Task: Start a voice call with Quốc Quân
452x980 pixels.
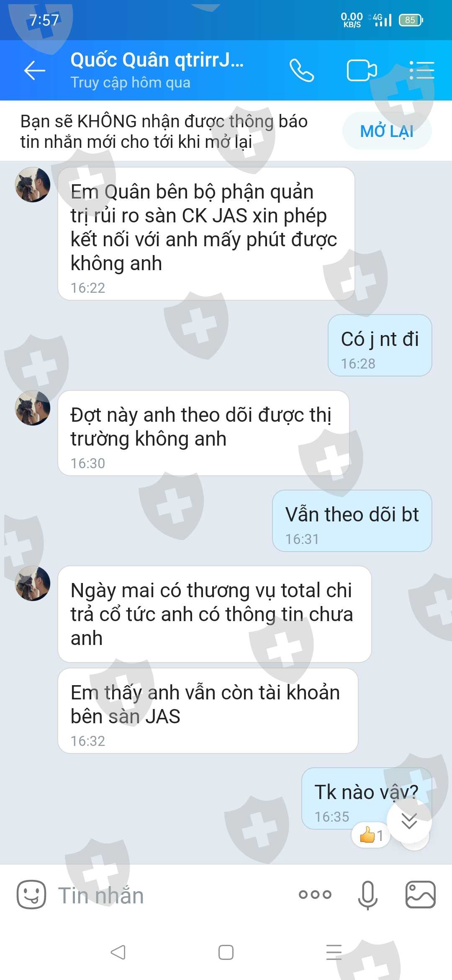Action: pyautogui.click(x=302, y=70)
